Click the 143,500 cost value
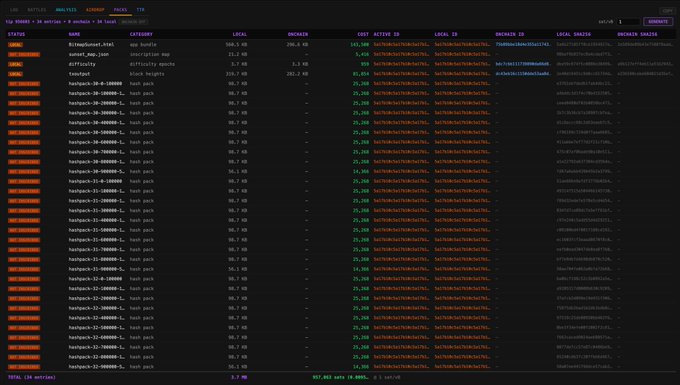The width and height of the screenshot is (680, 385). click(x=360, y=45)
